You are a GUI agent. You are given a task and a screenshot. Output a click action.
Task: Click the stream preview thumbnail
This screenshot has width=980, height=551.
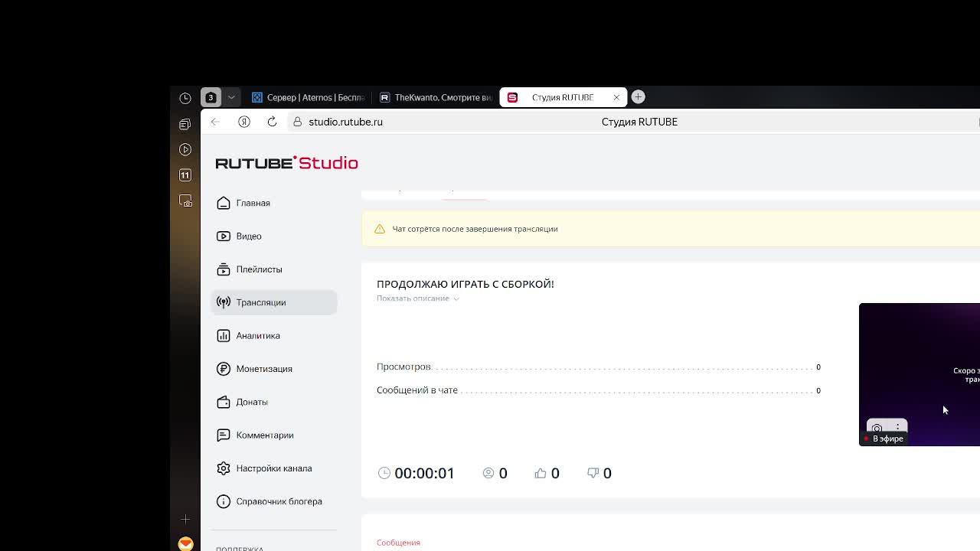920,374
